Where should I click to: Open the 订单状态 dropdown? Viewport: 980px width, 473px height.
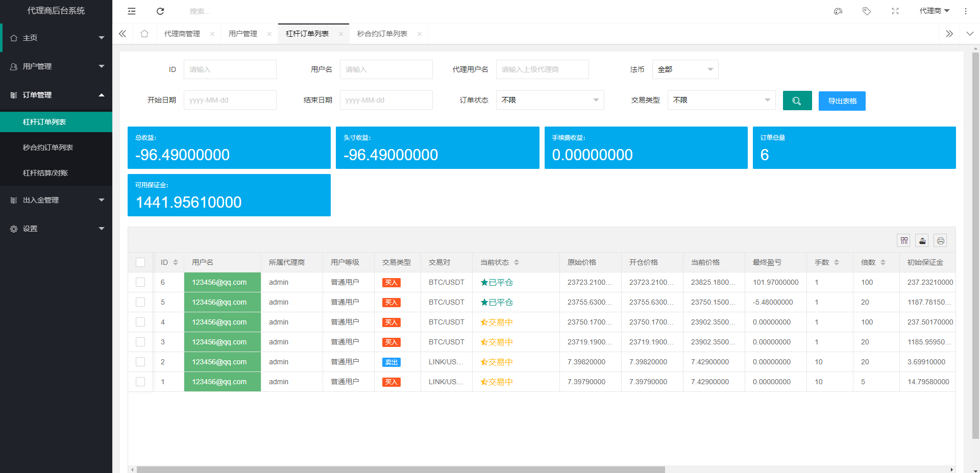tap(550, 100)
